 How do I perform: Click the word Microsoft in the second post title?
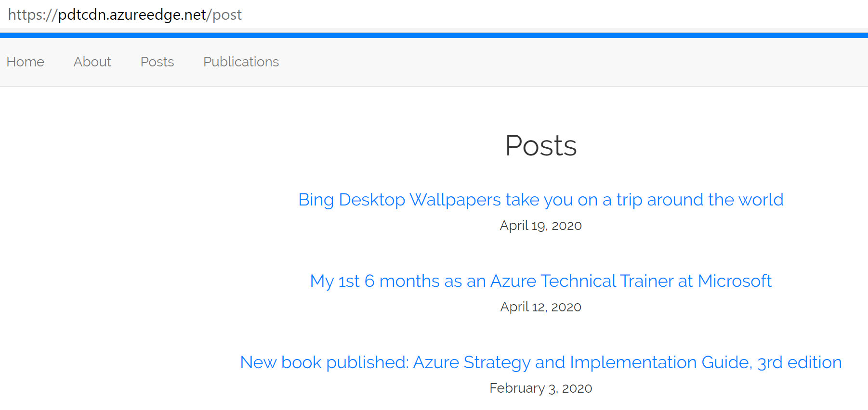pos(735,281)
